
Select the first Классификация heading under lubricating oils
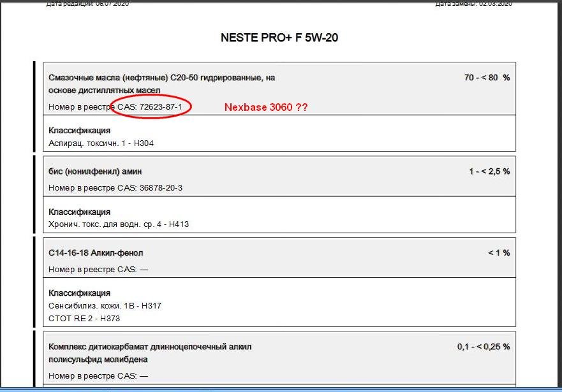pos(79,130)
